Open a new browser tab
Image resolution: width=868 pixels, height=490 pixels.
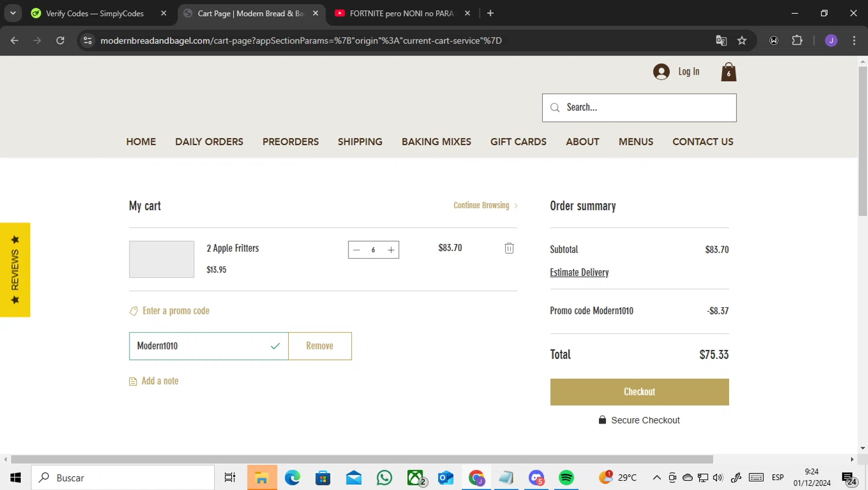click(x=490, y=13)
